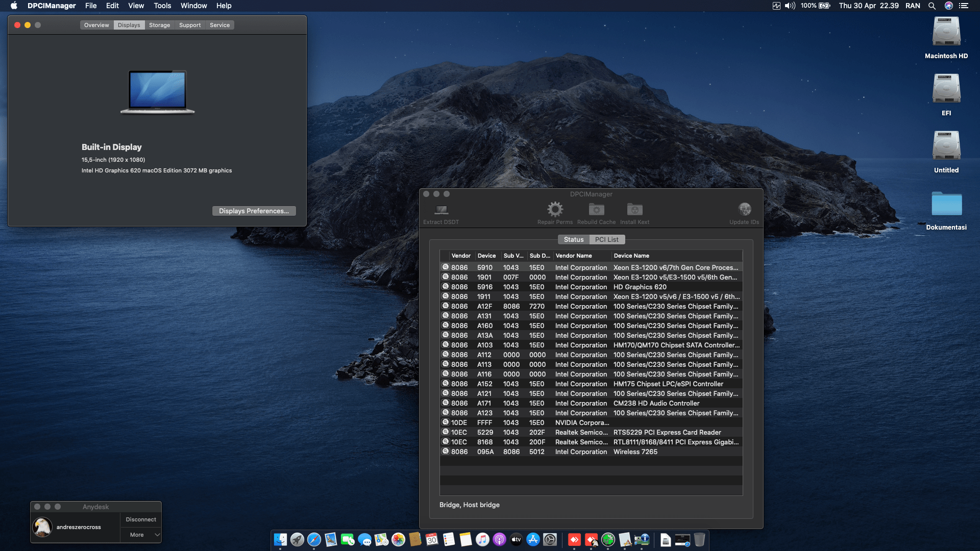The width and height of the screenshot is (980, 551).
Task: Select the HM170/QM170 Chipset SATA Controller row
Action: tap(591, 345)
